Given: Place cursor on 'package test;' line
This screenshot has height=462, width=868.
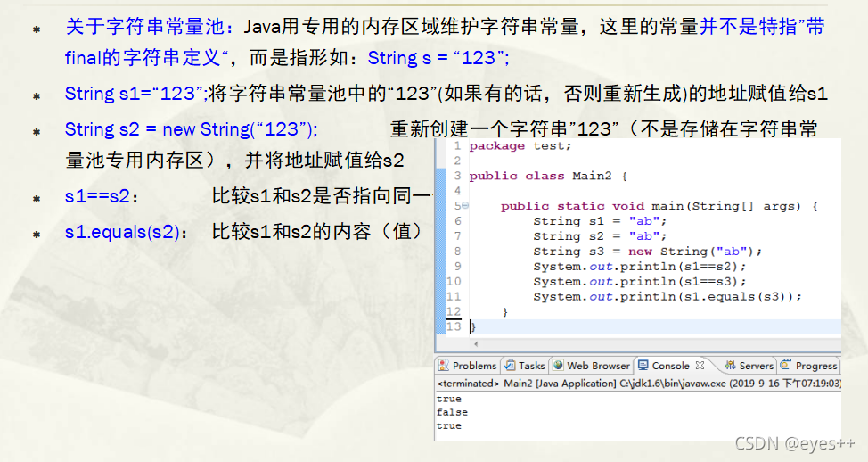Looking at the screenshot, I should click(520, 146).
